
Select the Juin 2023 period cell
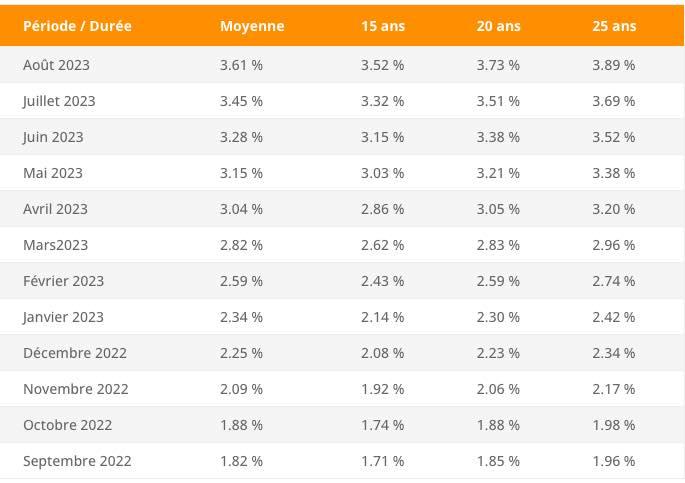pyautogui.click(x=53, y=137)
